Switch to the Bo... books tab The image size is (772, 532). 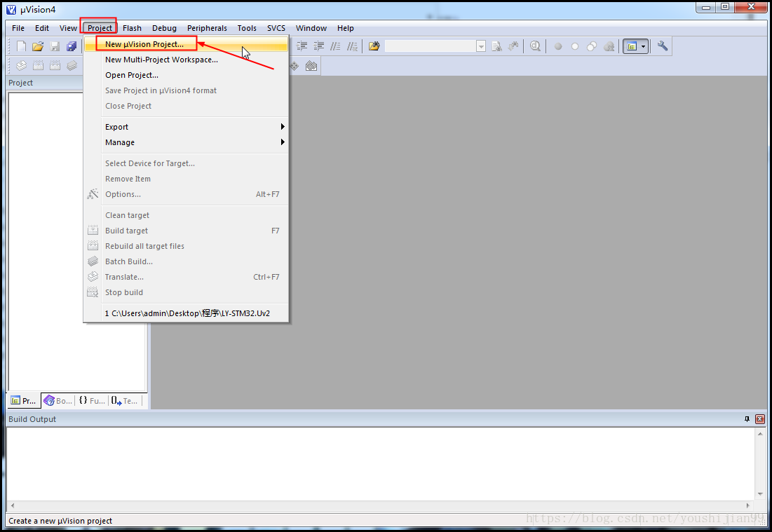(x=58, y=401)
